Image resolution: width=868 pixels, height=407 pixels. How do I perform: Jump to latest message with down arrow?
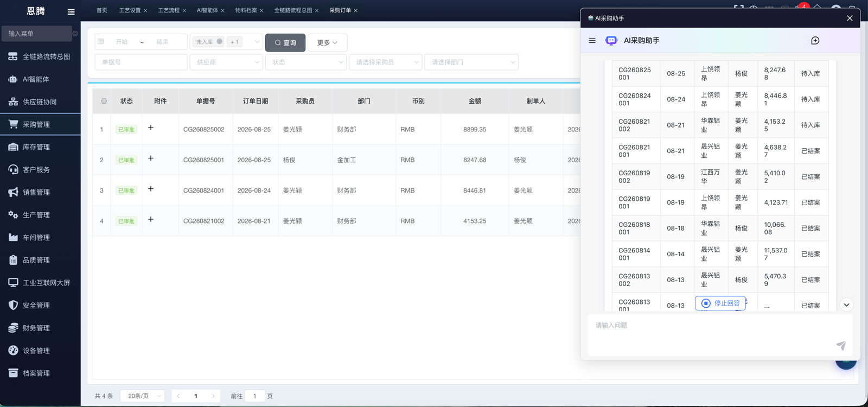click(846, 305)
